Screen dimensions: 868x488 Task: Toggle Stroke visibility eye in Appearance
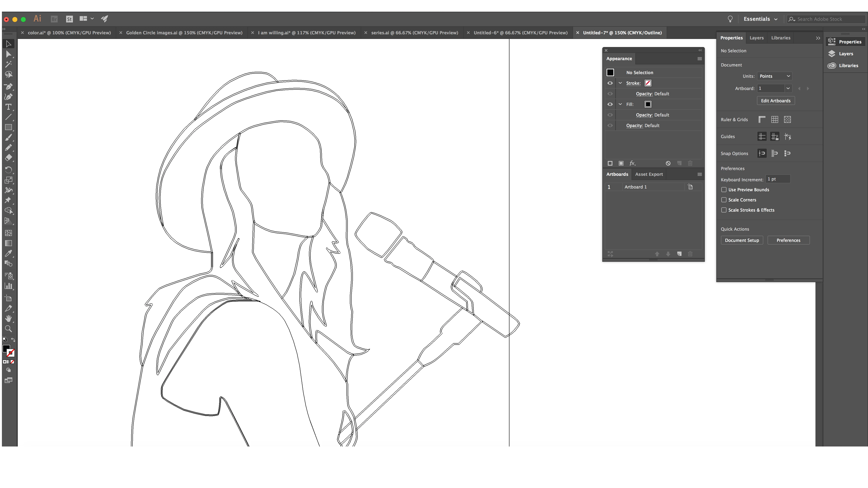tap(610, 83)
